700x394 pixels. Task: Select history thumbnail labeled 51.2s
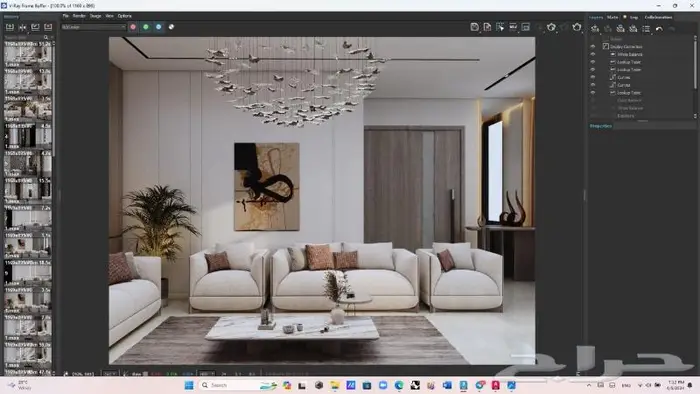(28, 54)
